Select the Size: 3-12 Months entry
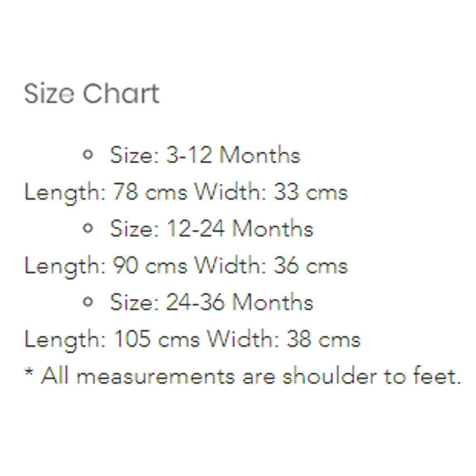This screenshot has height=476, width=476. point(205,155)
